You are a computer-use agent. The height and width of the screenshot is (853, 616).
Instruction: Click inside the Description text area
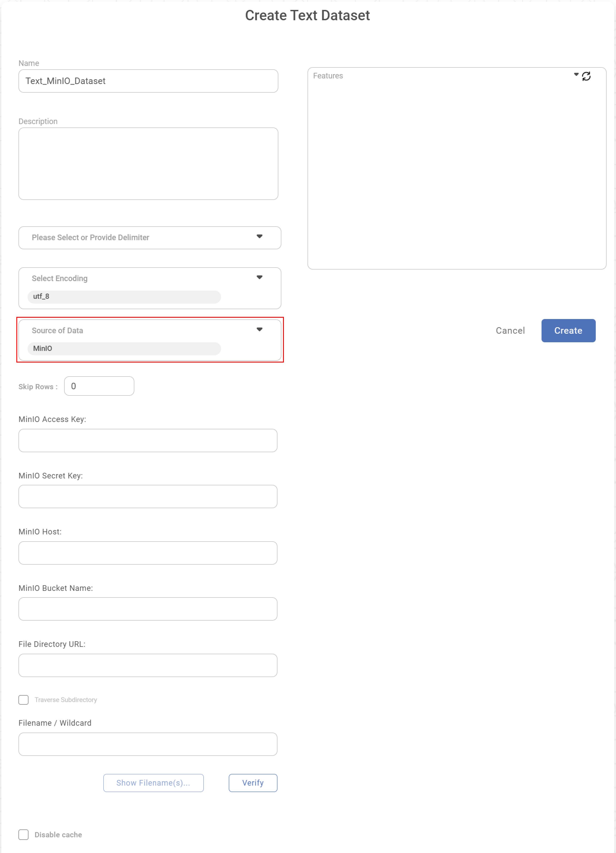click(x=148, y=164)
